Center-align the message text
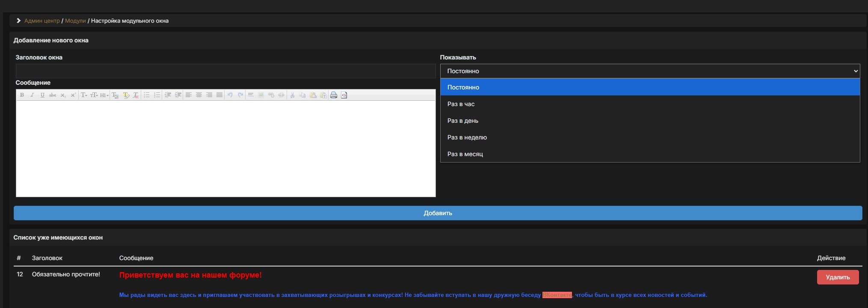This screenshot has width=868, height=308. (x=199, y=95)
